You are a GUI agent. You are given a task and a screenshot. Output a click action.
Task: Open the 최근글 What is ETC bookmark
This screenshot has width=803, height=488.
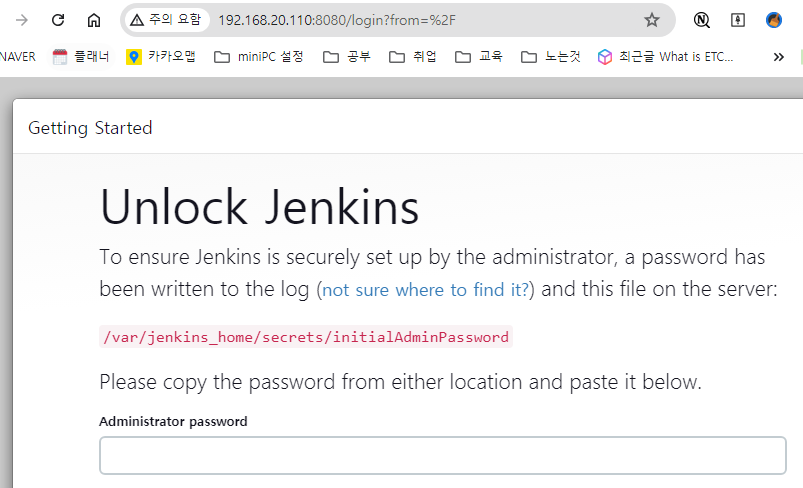(x=665, y=57)
